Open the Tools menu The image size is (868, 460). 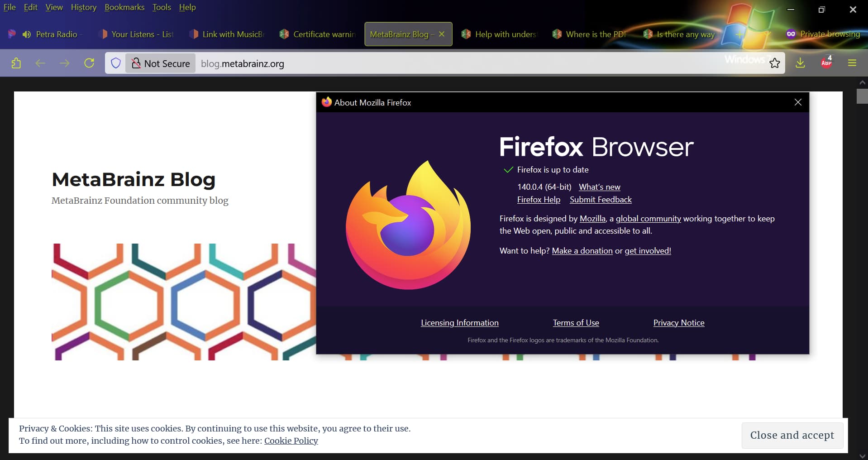162,7
